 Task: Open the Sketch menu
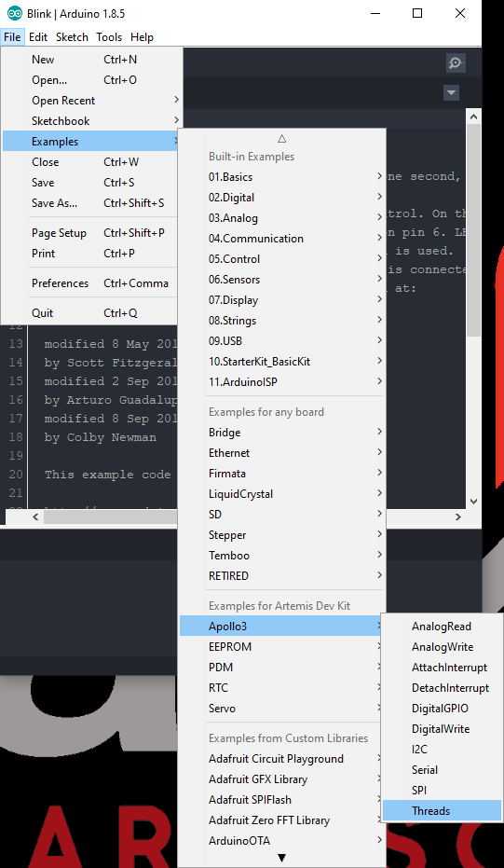click(x=72, y=37)
